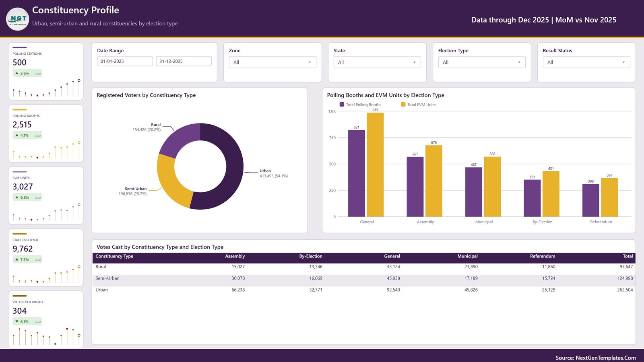
Task: Select the Semi-Urban row in votes table
Action: tap(363, 278)
